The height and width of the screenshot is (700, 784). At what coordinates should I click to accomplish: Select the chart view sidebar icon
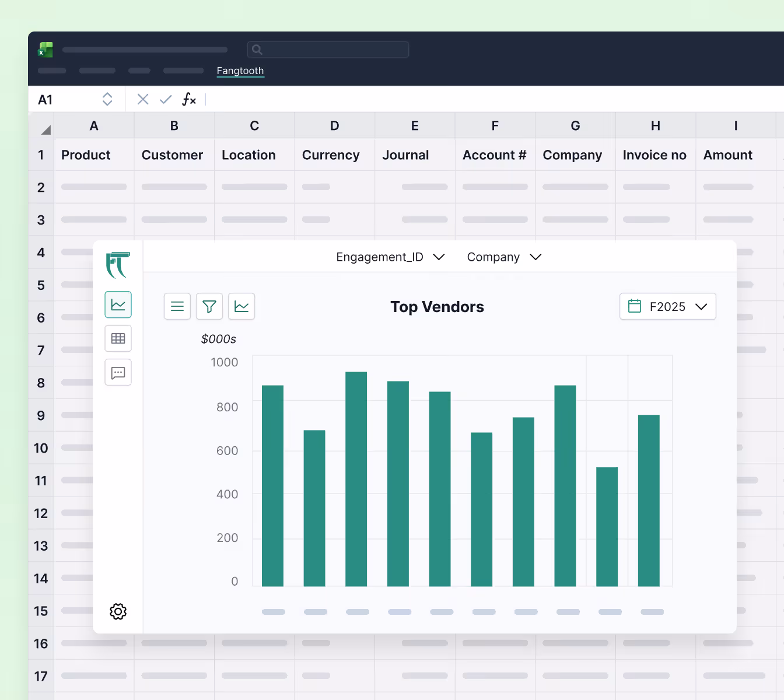[x=118, y=304]
